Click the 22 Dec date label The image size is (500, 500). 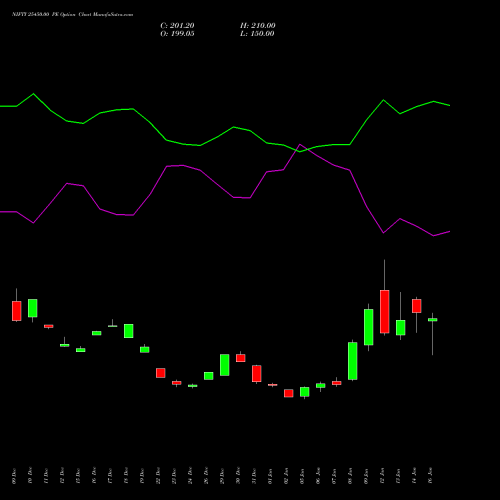point(158,476)
